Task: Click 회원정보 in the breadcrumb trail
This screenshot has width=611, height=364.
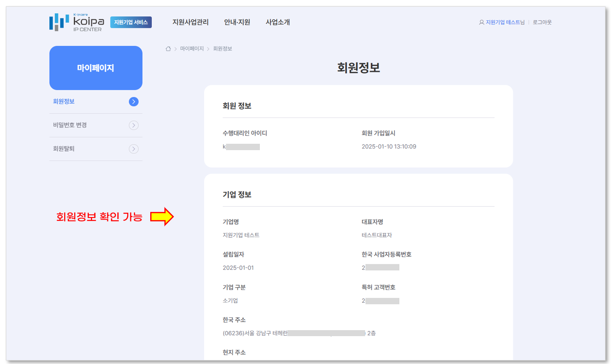Action: point(222,49)
